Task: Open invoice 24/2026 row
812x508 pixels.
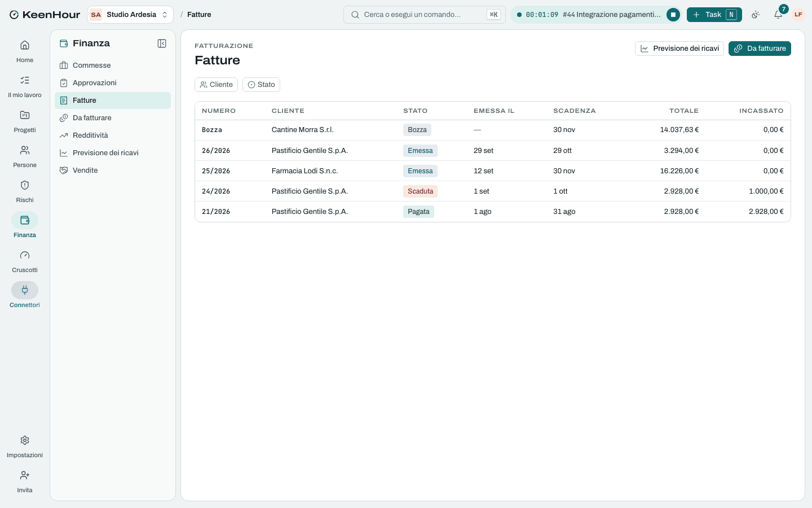Action: pyautogui.click(x=493, y=191)
